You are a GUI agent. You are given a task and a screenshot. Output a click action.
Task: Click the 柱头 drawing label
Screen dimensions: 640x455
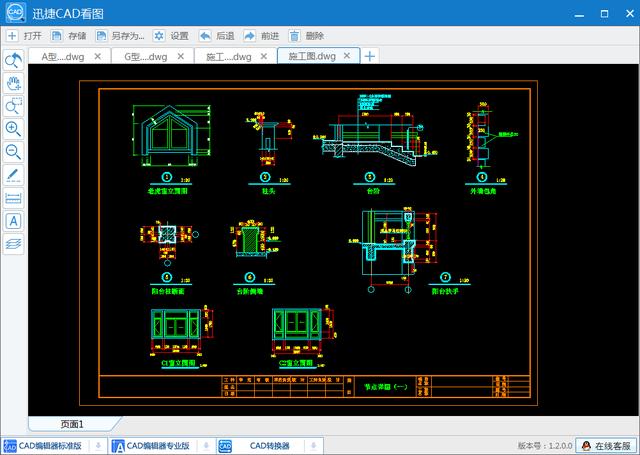[269, 191]
